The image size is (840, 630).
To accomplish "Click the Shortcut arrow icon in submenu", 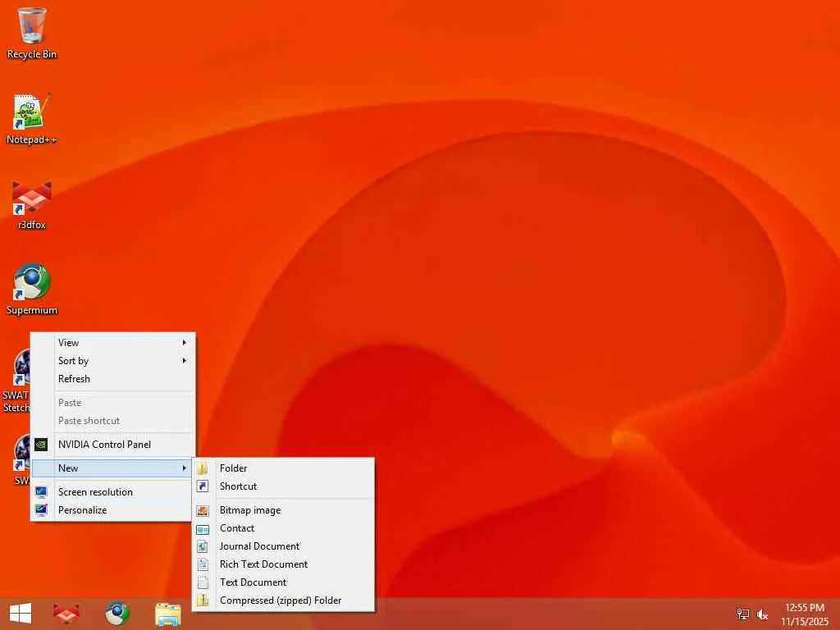I will [203, 486].
